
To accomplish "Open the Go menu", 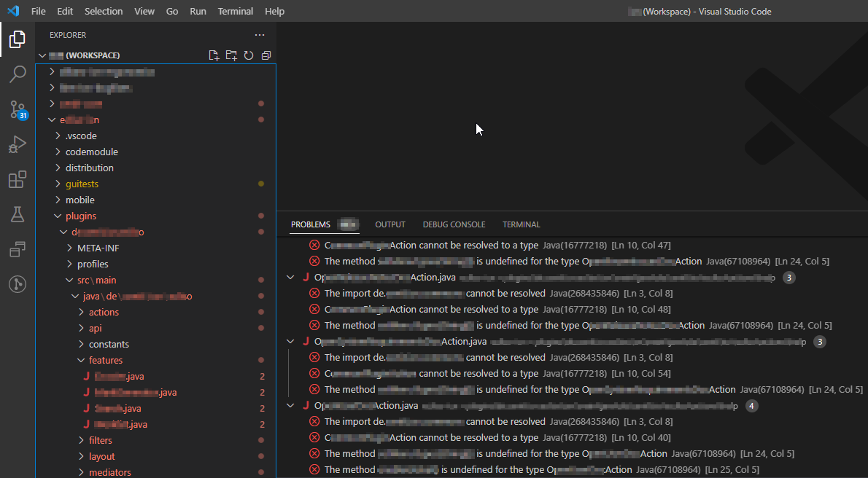I will click(172, 11).
